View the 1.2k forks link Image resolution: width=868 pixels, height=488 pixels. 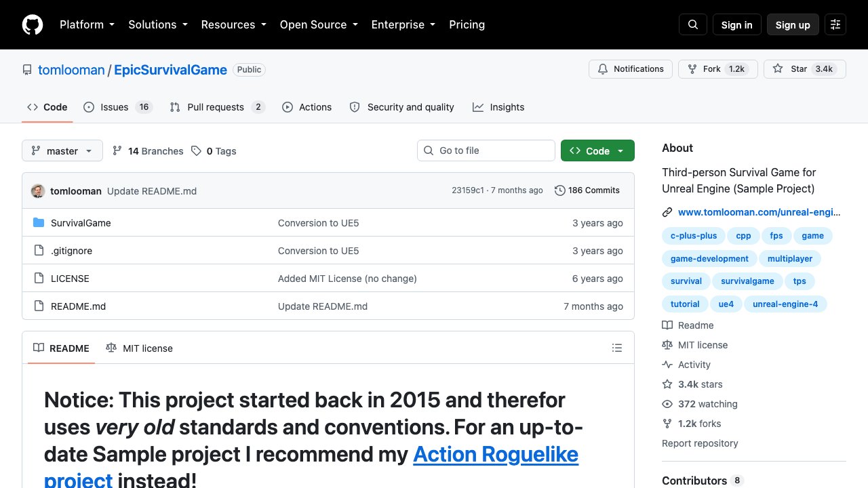pos(692,424)
